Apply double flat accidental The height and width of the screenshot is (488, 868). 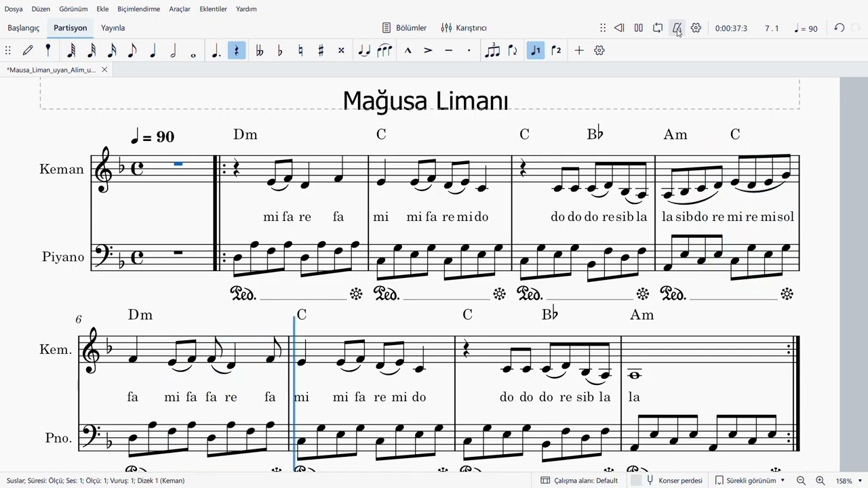(260, 50)
